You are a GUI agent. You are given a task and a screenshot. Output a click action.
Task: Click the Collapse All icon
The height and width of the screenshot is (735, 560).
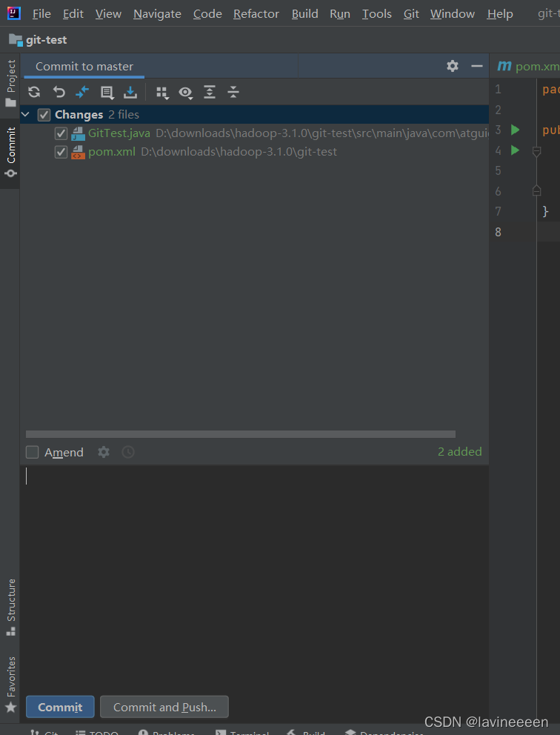coord(233,92)
